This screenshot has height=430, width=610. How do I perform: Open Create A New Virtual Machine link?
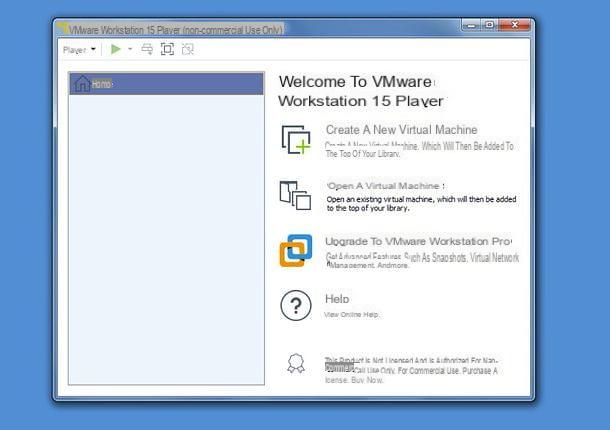pyautogui.click(x=401, y=130)
